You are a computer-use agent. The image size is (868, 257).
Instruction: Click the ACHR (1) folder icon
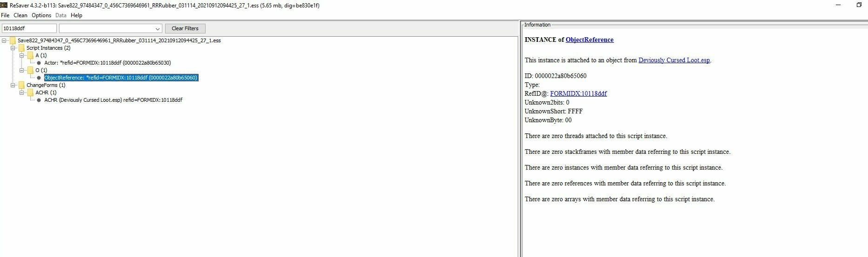[x=30, y=92]
